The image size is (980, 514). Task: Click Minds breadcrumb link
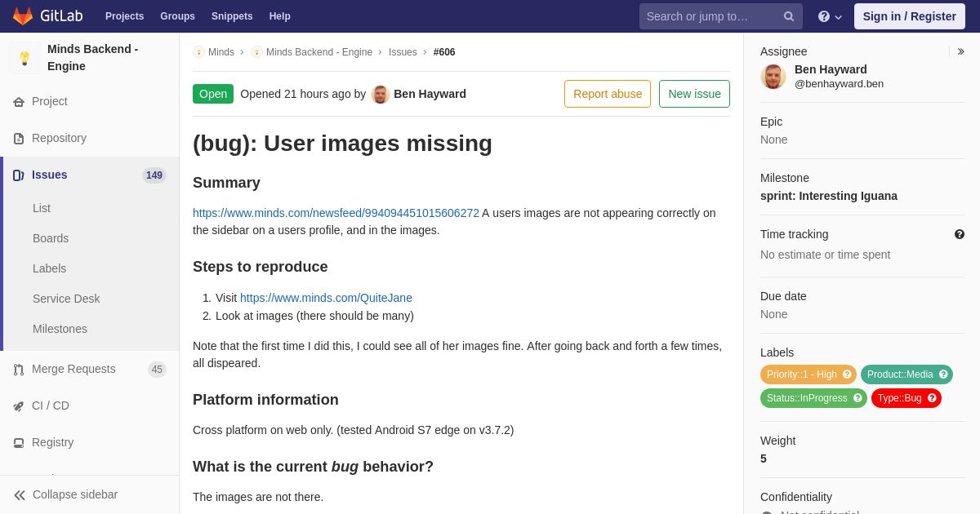tap(221, 52)
